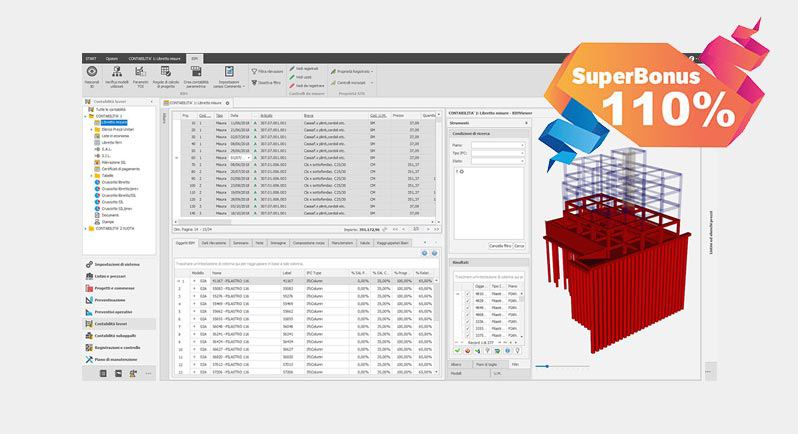Open Stampe tree item
The height and width of the screenshot is (434, 798).
pyautogui.click(x=107, y=222)
